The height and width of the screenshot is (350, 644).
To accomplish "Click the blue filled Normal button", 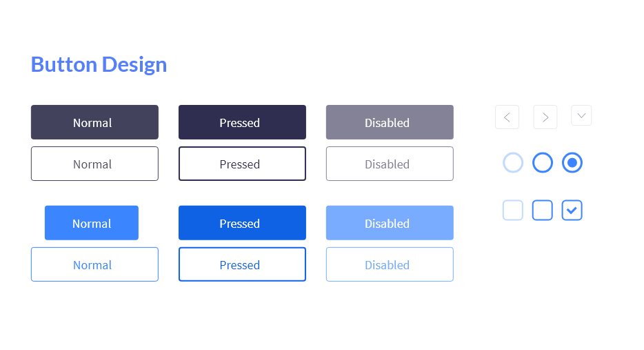I will point(92,223).
